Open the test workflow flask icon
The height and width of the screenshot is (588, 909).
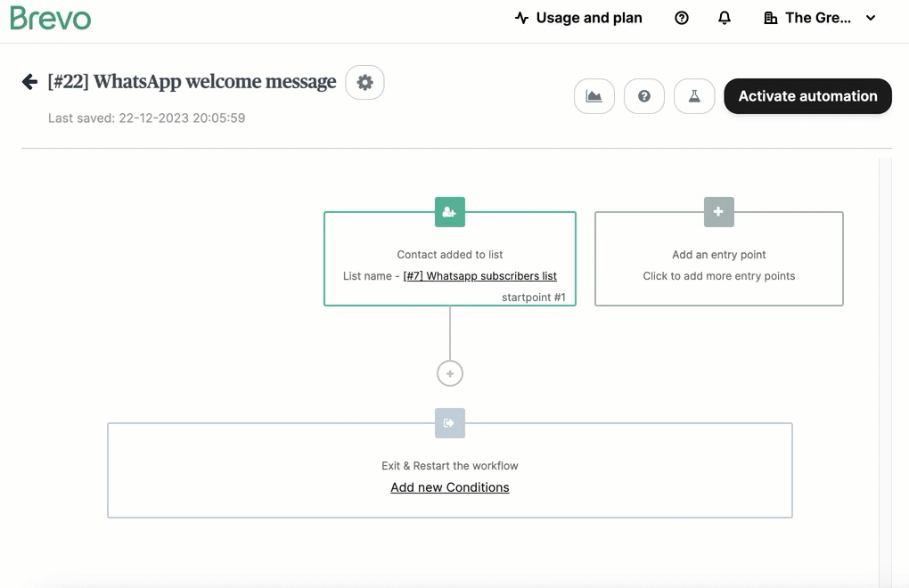pos(694,96)
